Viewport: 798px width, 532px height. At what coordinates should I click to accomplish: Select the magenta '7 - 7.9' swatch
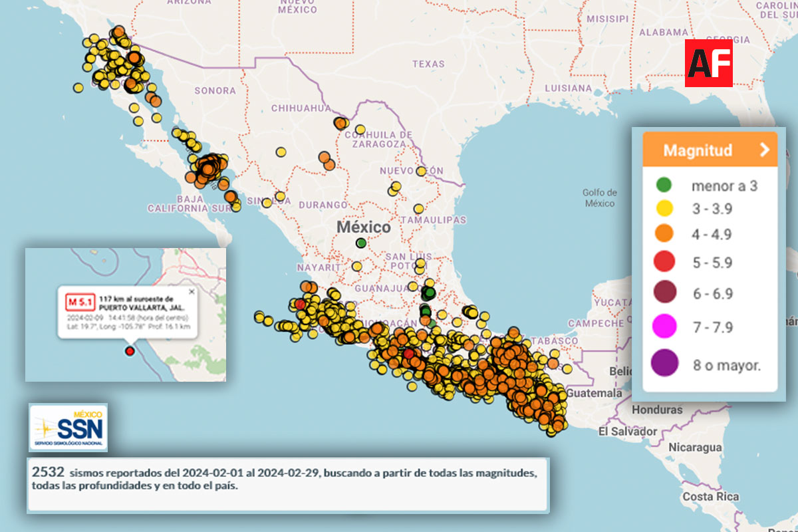tap(664, 326)
